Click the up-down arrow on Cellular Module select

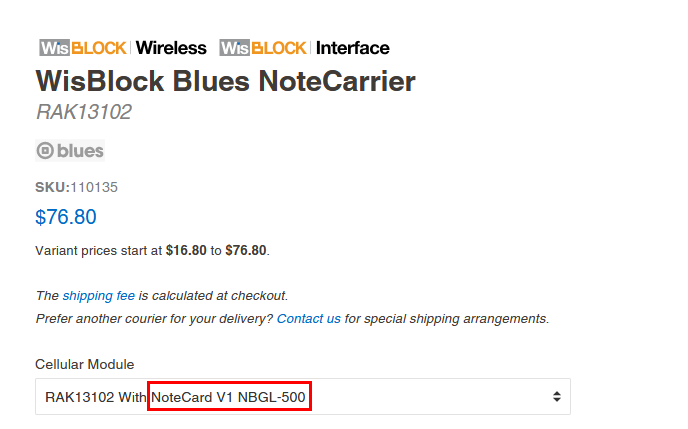[x=556, y=397]
